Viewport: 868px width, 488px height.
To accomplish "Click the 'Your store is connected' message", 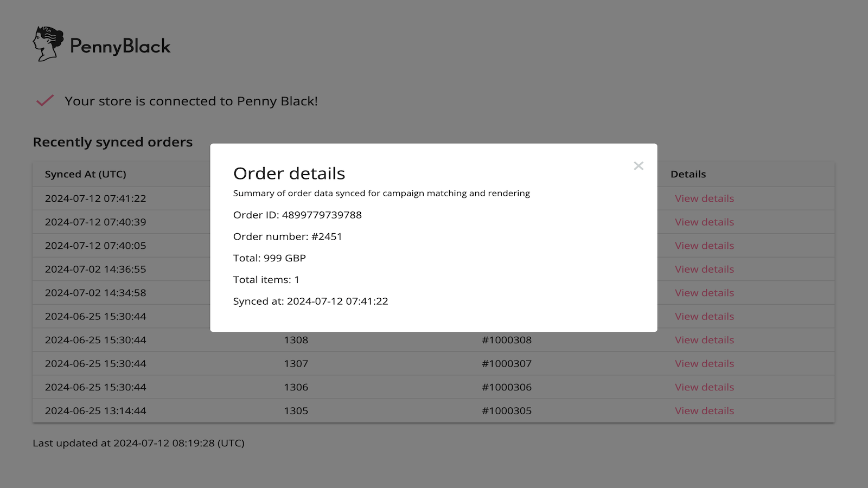I will 191,101.
